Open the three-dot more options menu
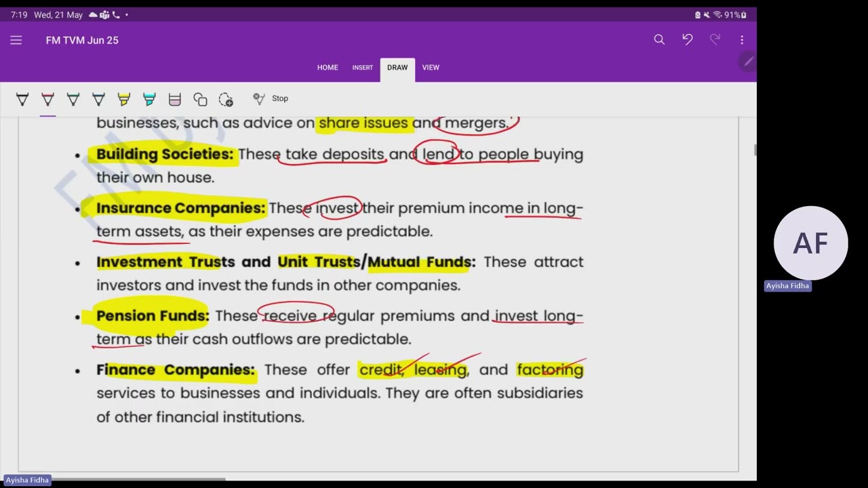The height and width of the screenshot is (488, 868). pyautogui.click(x=742, y=40)
